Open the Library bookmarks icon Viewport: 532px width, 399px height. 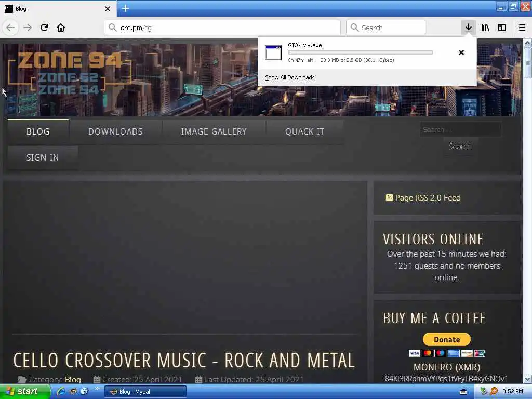(485, 28)
